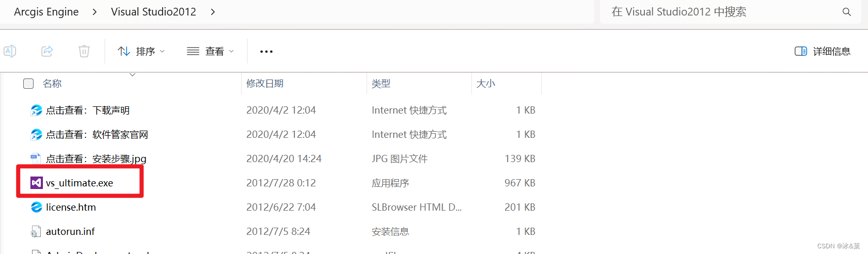Click the date 2012/7/5 8:24
This screenshot has height=254, width=868.
pos(278,231)
